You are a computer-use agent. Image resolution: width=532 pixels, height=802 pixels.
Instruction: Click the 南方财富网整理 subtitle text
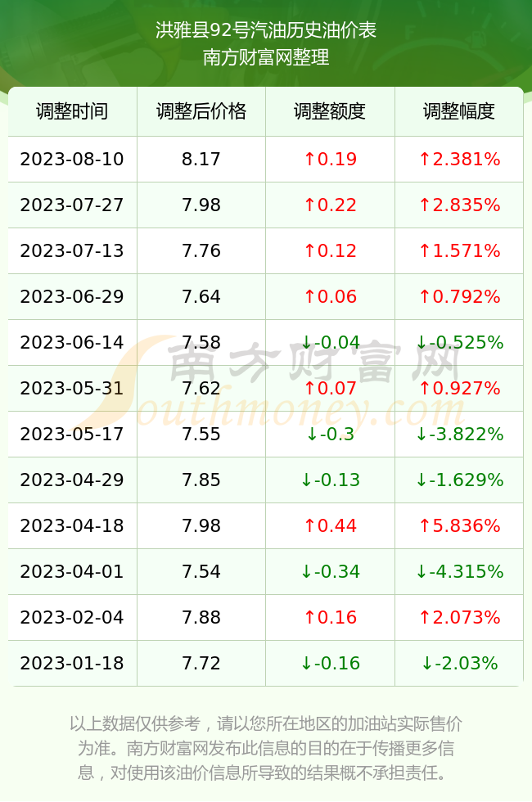click(266, 57)
